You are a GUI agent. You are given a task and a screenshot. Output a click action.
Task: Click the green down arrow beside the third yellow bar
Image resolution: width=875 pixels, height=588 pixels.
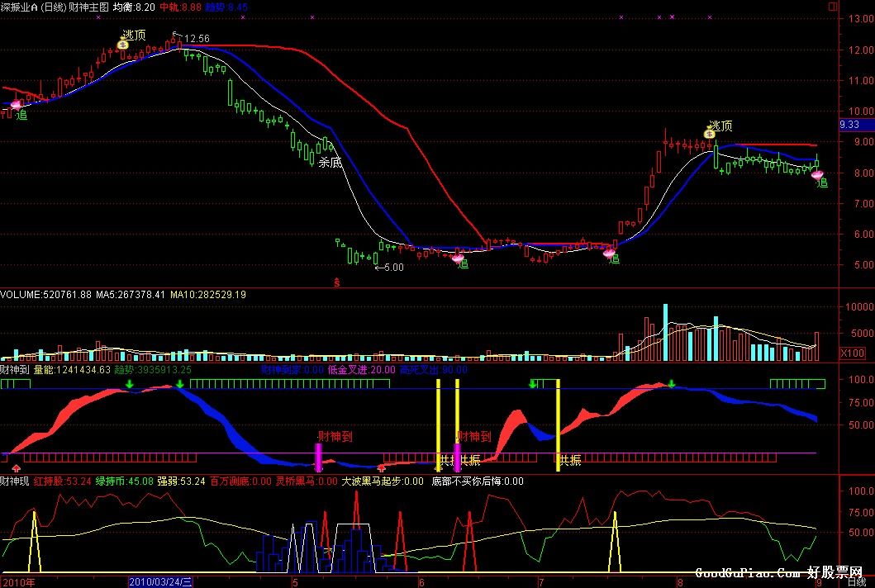click(x=533, y=384)
